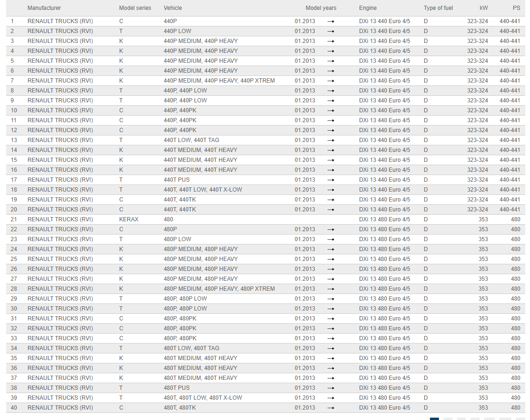The image size is (530, 420).
Task: Click the model years arrow in row 7
Action: [330, 81]
